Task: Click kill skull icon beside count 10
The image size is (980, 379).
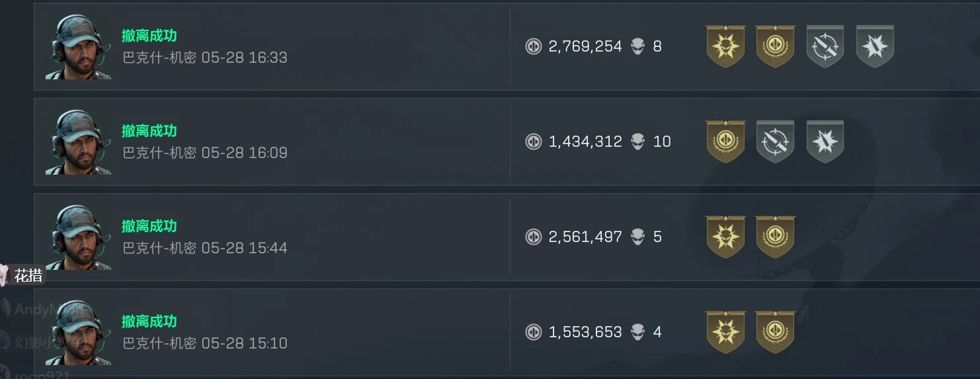Action: (x=637, y=141)
